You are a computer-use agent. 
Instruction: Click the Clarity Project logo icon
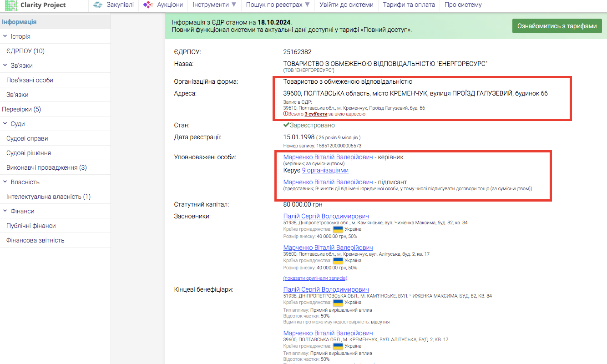(x=11, y=5)
